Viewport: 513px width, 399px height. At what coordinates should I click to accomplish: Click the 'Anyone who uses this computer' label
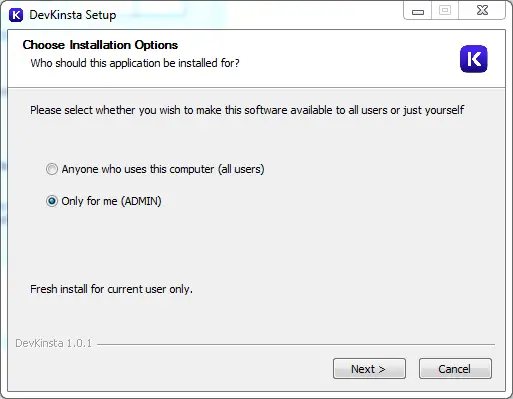(x=163, y=169)
